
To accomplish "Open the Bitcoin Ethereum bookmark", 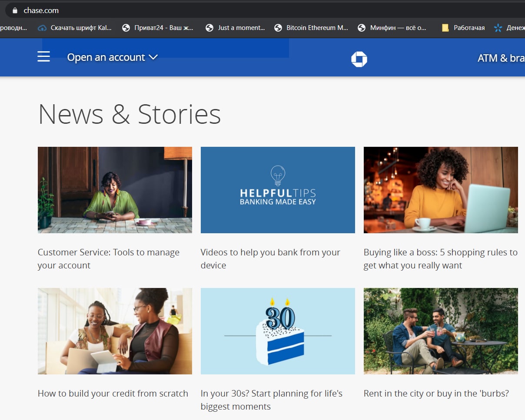I will pyautogui.click(x=311, y=28).
